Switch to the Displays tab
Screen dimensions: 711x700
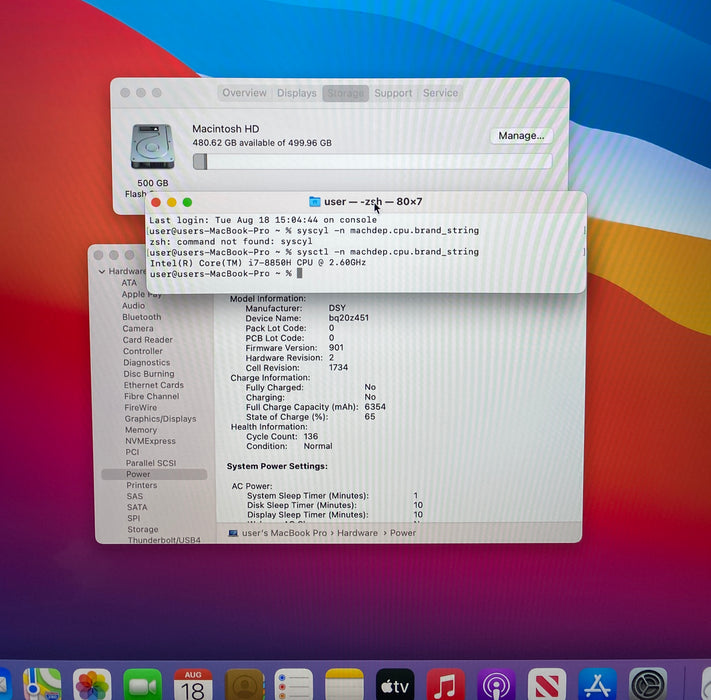pos(297,93)
